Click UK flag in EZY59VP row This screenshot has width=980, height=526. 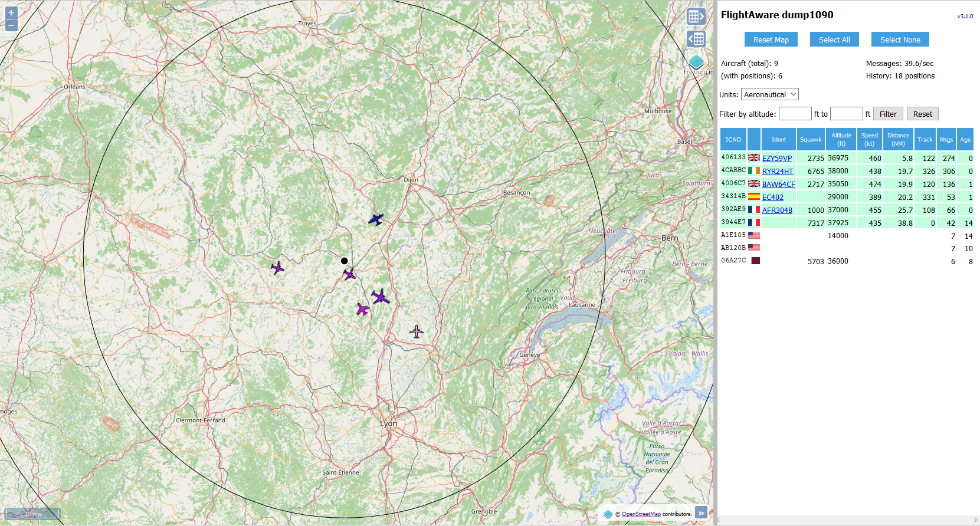[754, 157]
